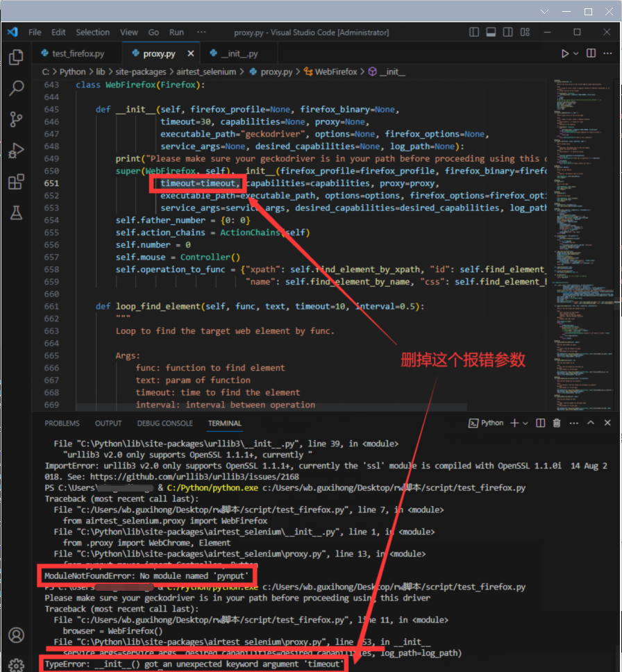Open the View menu
Screen dimensions: 622x672
(x=128, y=32)
